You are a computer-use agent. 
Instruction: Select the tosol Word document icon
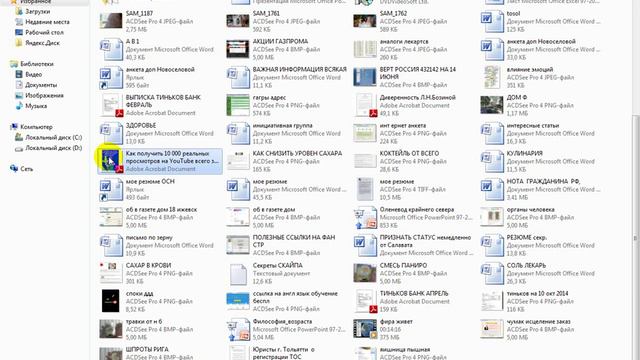[x=492, y=21]
